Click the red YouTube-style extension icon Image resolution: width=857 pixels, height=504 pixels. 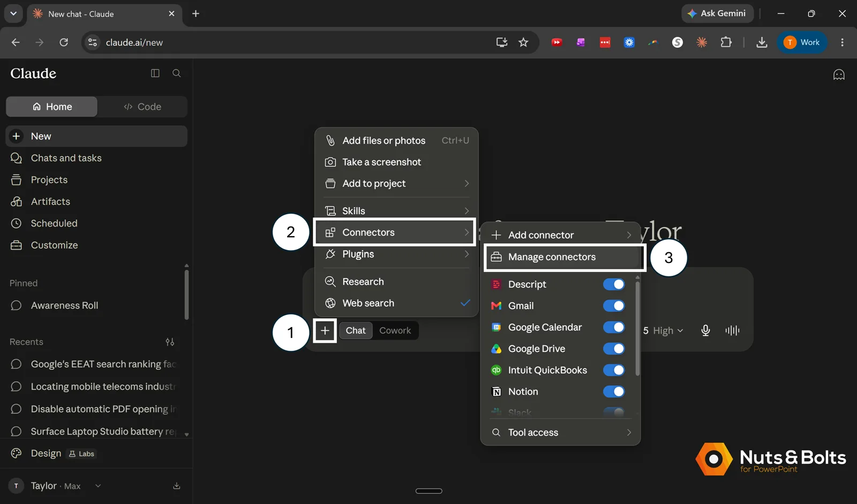pos(557,42)
